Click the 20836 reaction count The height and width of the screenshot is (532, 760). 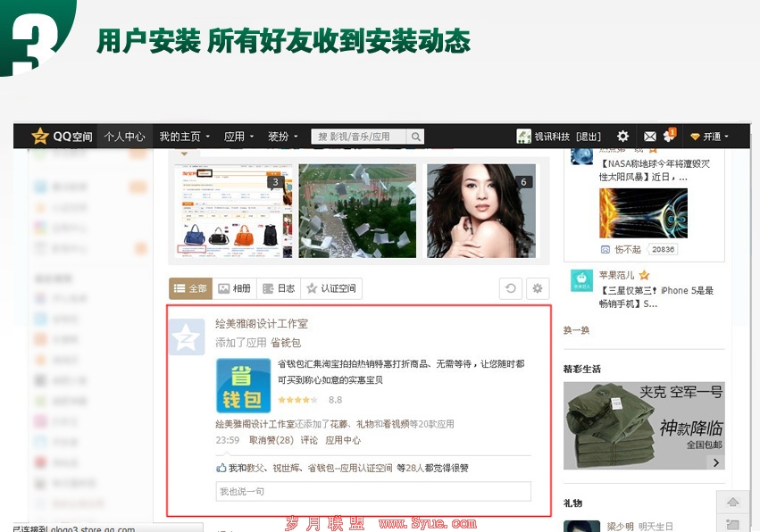[x=663, y=250]
